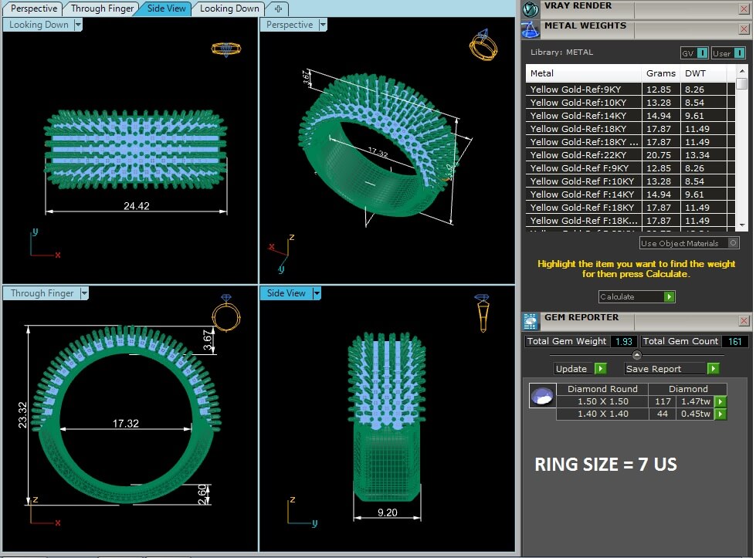Screen dimensions: 756x558
Task: Open the Through Finger viewport dropdown menu
Action: click(x=84, y=293)
